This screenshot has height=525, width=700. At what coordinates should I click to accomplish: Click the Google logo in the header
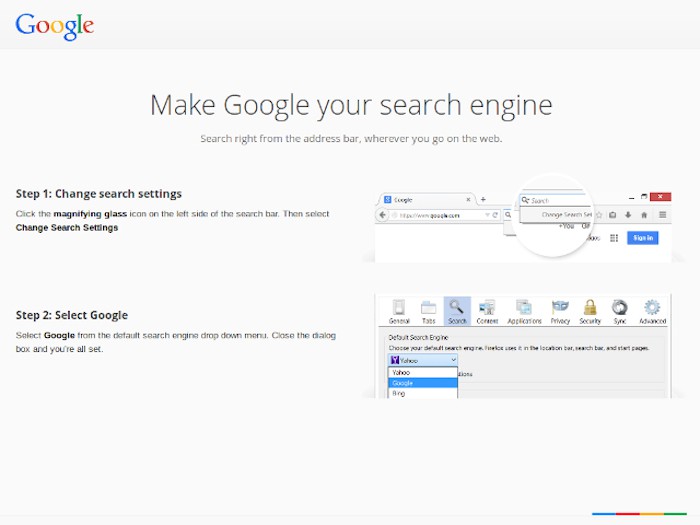[54, 27]
